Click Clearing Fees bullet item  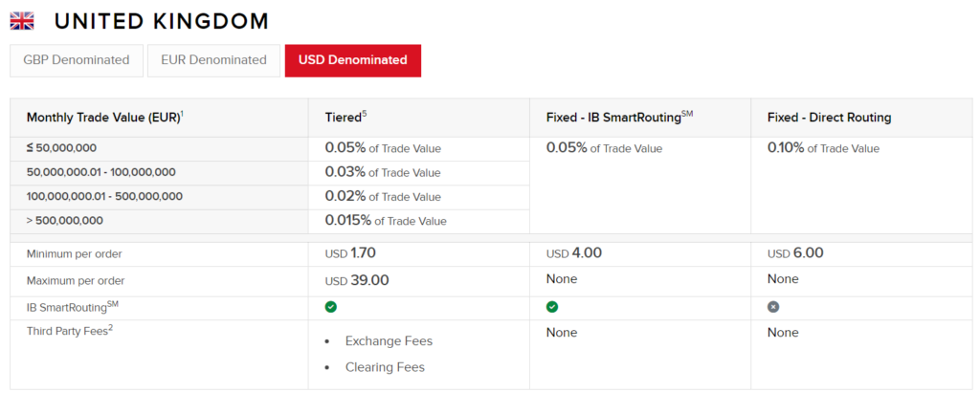[385, 367]
